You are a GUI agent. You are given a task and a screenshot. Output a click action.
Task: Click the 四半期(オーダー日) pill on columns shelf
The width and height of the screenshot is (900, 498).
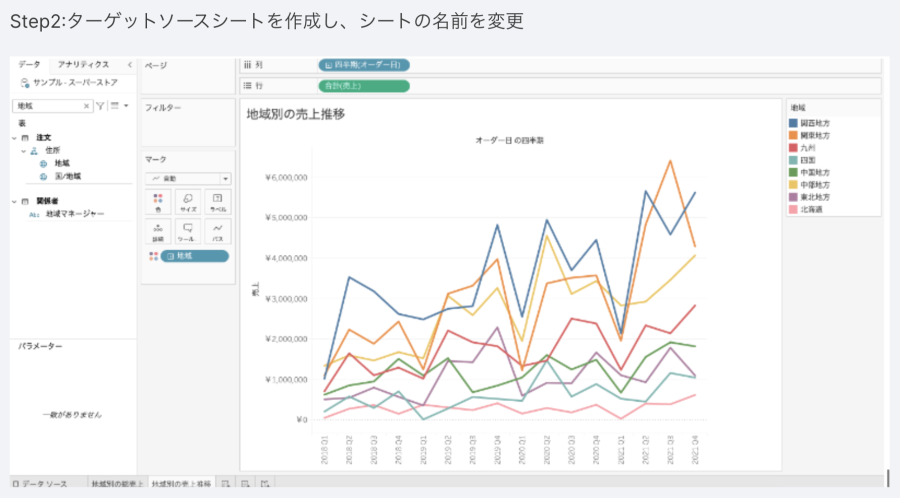(x=364, y=65)
